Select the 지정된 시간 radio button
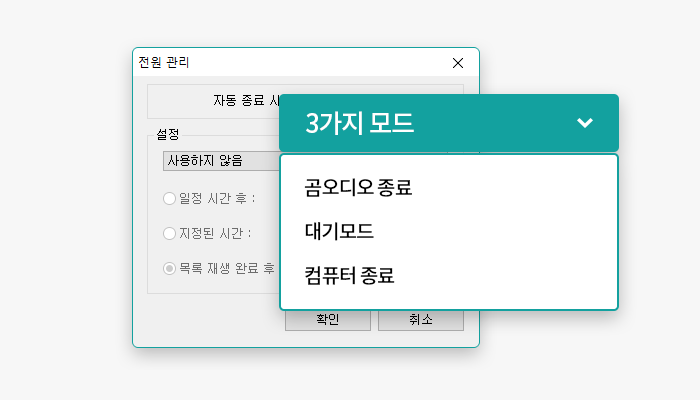The image size is (700, 400). tap(169, 233)
